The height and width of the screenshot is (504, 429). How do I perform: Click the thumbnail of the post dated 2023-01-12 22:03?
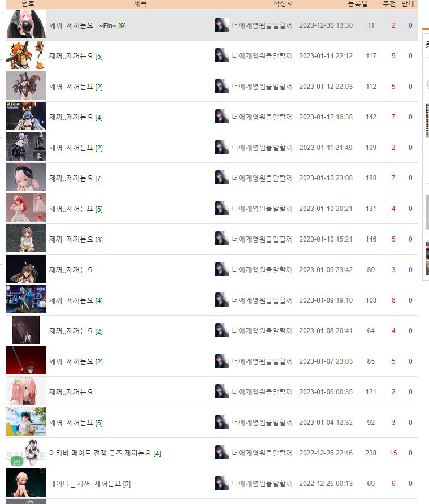[26, 85]
